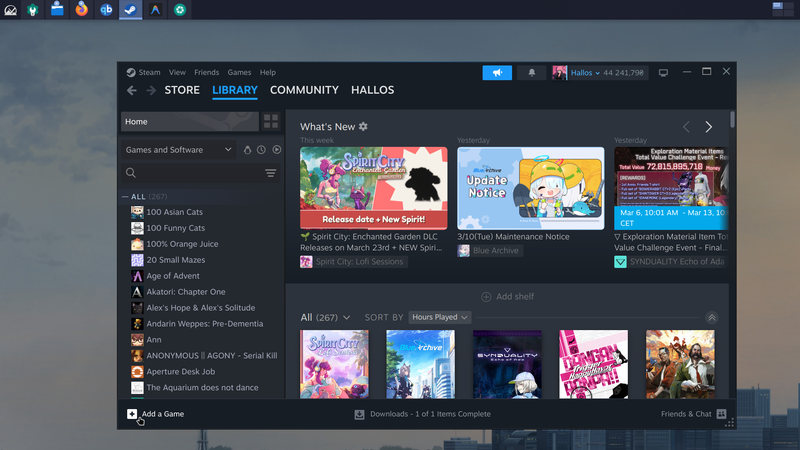Toggle sort by recent activity clock
800x450 pixels.
(x=261, y=150)
